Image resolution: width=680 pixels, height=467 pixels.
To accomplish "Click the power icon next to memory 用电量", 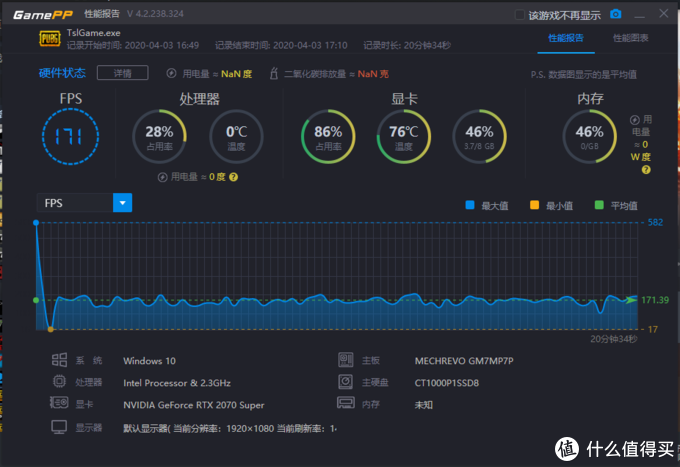I will point(634,120).
